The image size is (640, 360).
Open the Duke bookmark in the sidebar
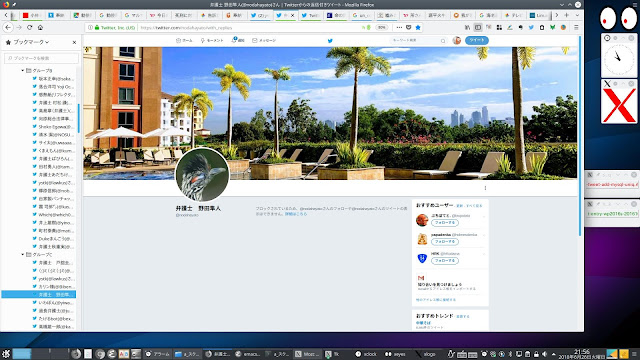pos(53,239)
